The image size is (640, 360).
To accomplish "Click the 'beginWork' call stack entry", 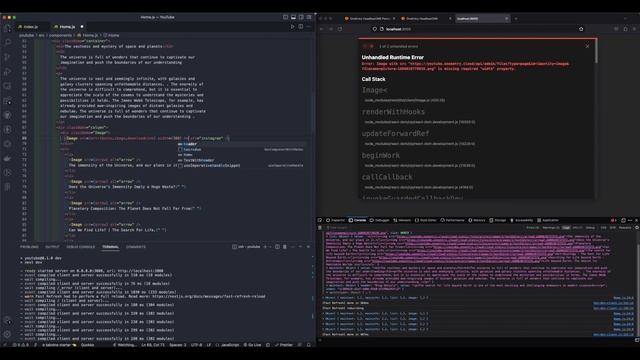I will coord(380,156).
